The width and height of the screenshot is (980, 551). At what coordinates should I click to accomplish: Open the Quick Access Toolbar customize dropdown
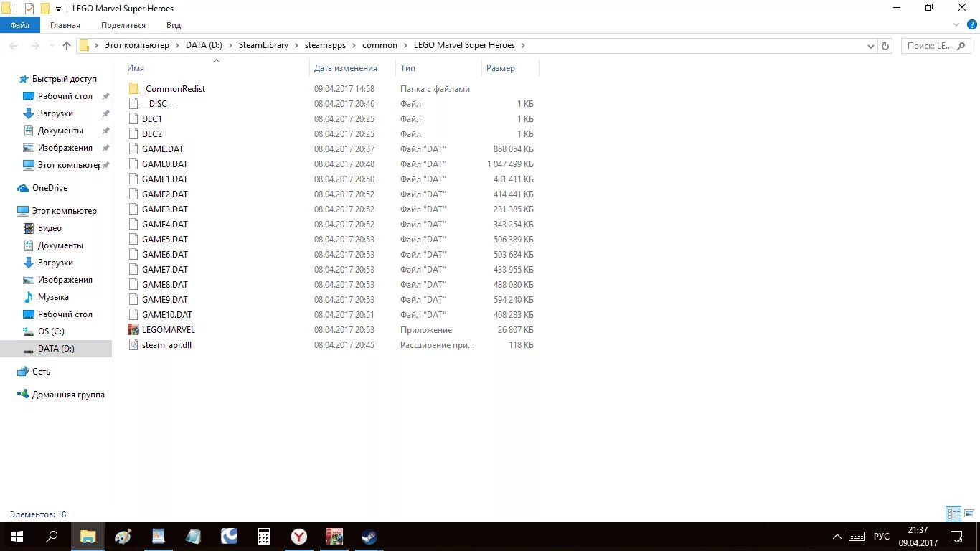(x=58, y=9)
